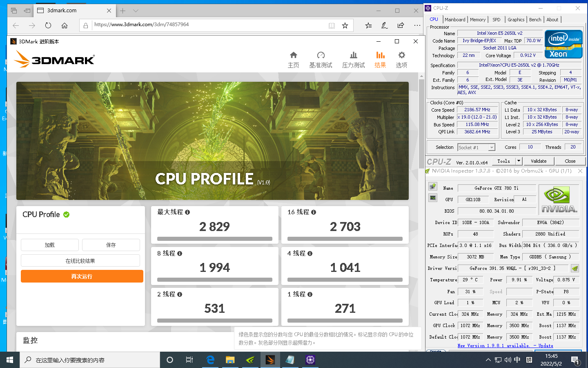Image resolution: width=588 pixels, height=368 pixels.
Task: Switch to the Mainboard tab in CPU-Z
Action: tap(455, 20)
